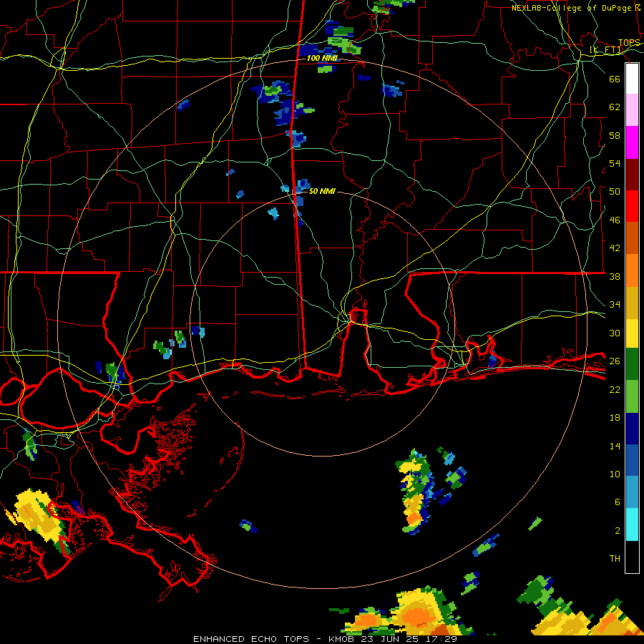This screenshot has height=644, width=644.
Task: Click the "26" legend value
Action: coord(615,361)
